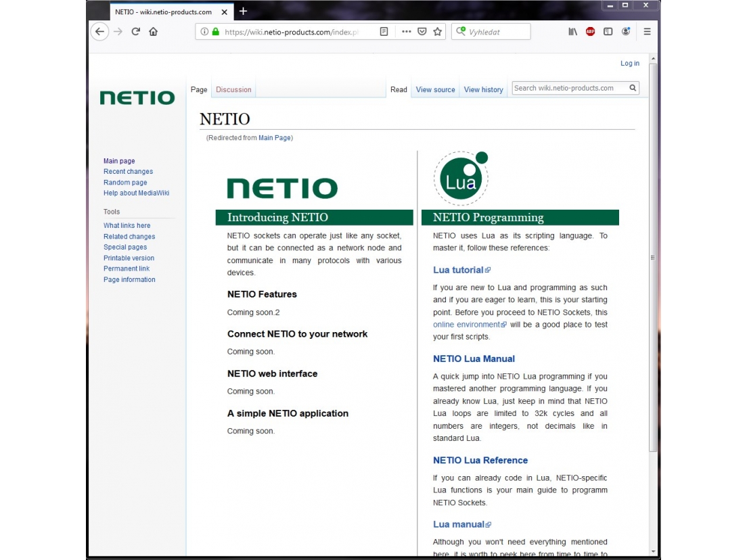This screenshot has width=747, height=560.
Task: Open Special pages link
Action: tap(125, 247)
